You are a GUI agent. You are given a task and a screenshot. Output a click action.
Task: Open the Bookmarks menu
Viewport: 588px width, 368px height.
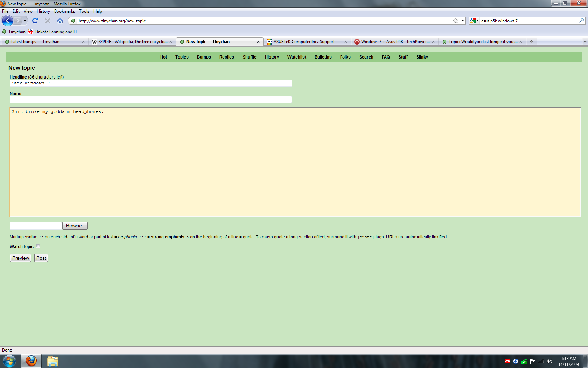(x=64, y=11)
